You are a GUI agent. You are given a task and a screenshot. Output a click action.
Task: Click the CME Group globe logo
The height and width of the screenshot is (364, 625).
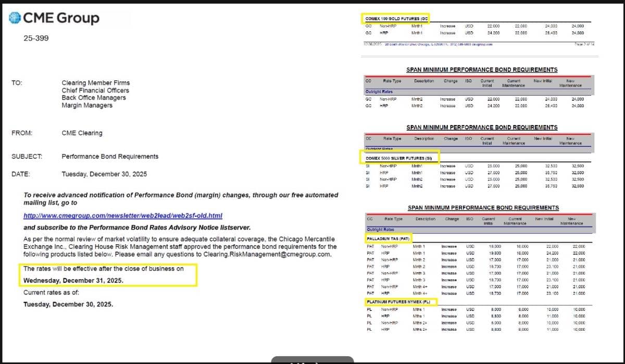pyautogui.click(x=15, y=18)
